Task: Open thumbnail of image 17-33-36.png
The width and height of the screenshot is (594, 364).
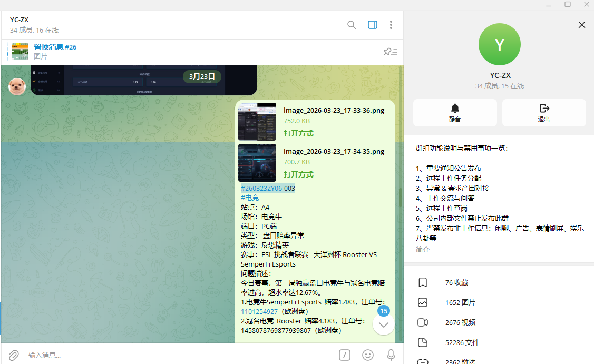Action: click(x=257, y=122)
